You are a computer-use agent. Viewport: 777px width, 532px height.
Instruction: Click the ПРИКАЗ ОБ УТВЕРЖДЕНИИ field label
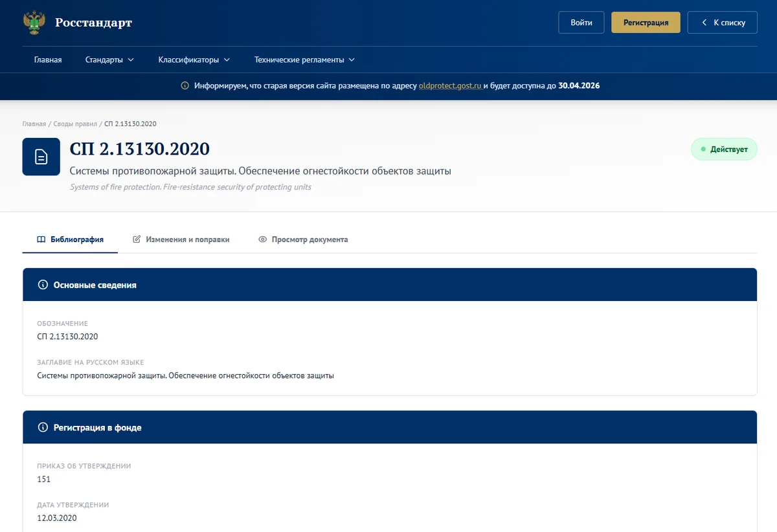click(84, 466)
